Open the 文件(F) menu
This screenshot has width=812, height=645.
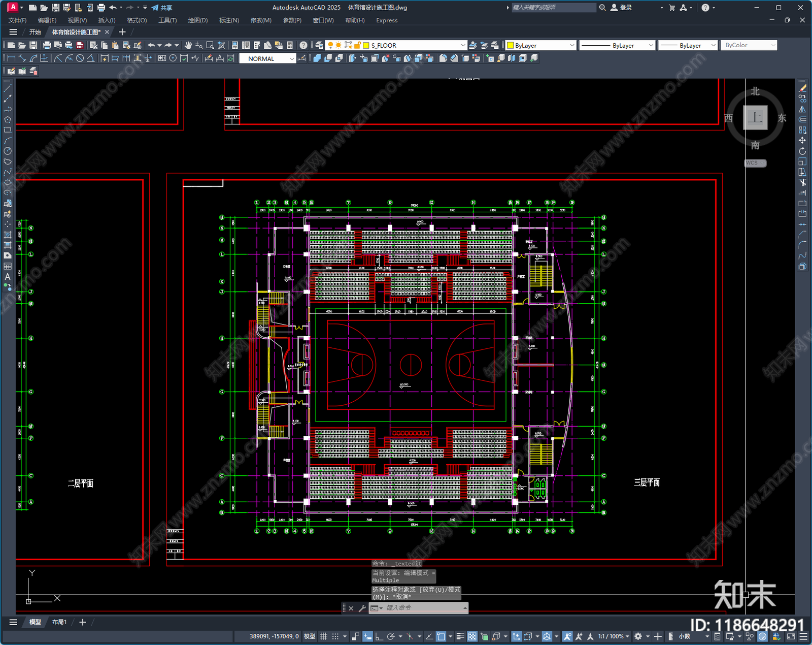(17, 20)
